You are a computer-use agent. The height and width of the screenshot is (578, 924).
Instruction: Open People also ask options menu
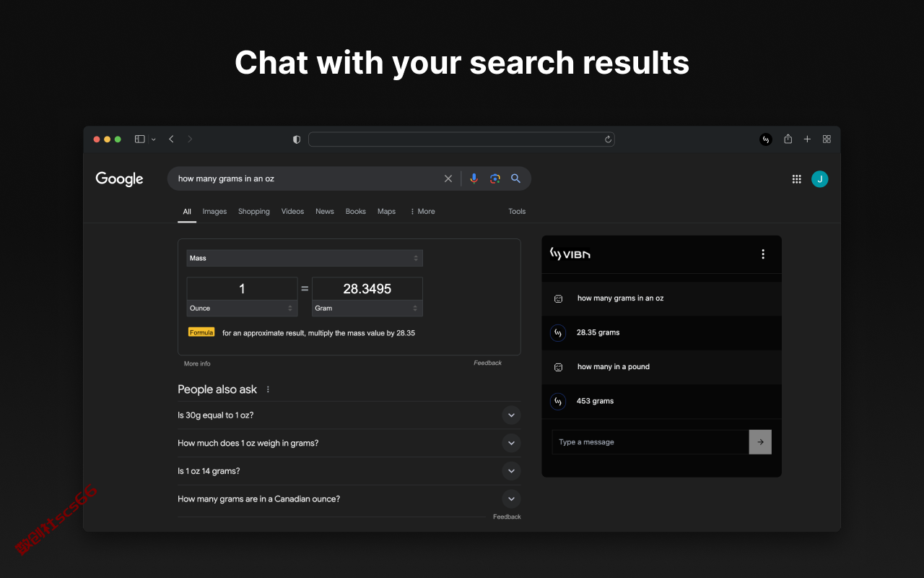click(x=268, y=389)
